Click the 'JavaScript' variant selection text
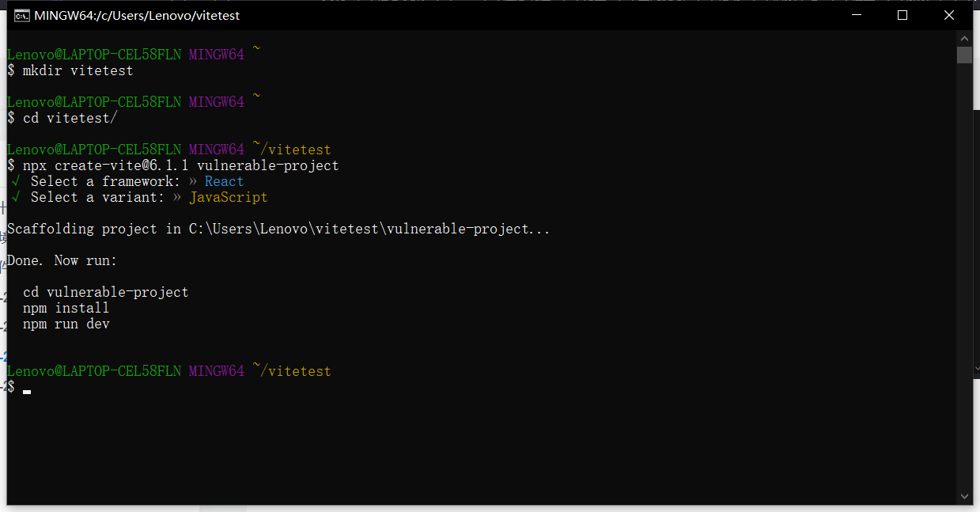 point(229,197)
